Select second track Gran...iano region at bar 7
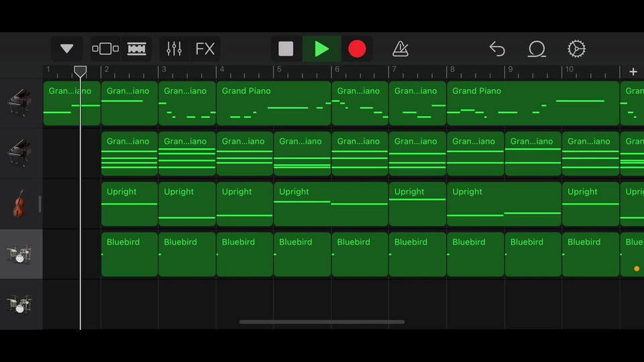This screenshot has height=362, width=644. point(417,154)
